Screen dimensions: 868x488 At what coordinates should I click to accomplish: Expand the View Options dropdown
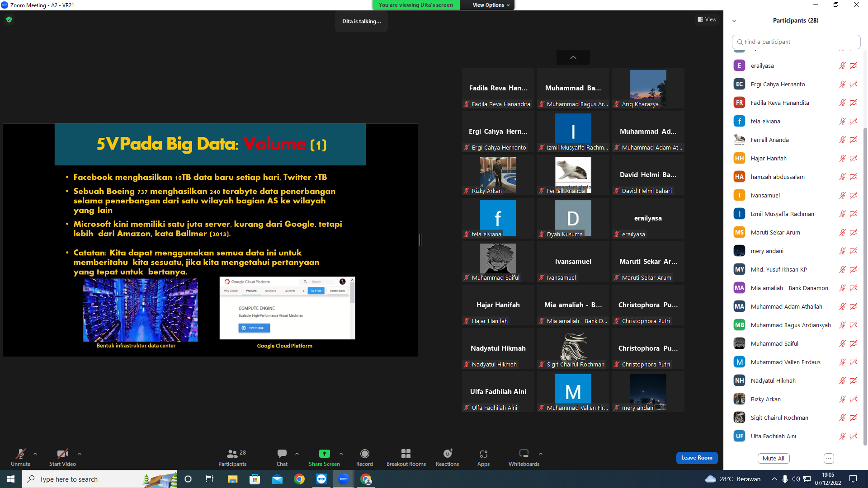(x=491, y=5)
